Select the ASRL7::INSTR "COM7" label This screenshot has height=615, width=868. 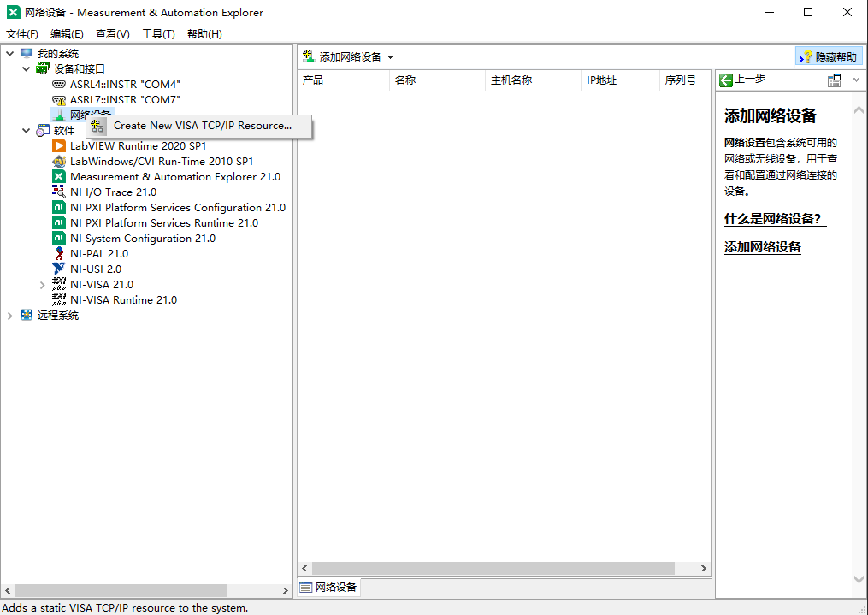125,99
